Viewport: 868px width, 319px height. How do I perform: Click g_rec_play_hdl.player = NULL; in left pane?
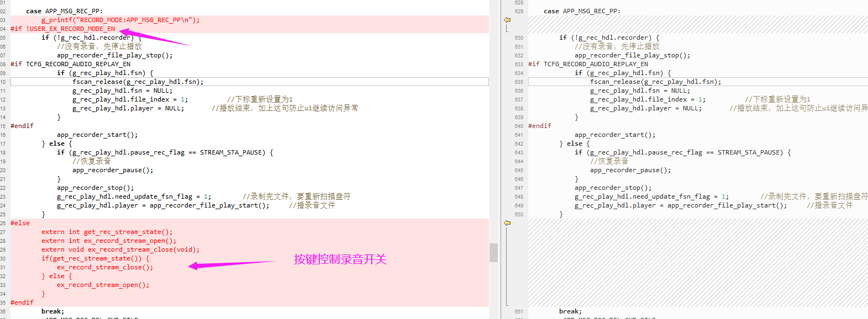click(128, 108)
